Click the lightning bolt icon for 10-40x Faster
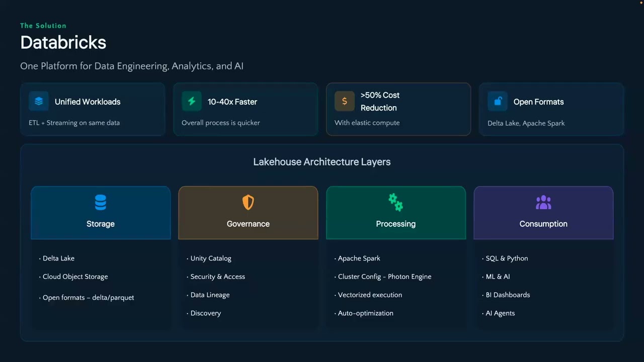This screenshot has width=644, height=362. pyautogui.click(x=192, y=101)
